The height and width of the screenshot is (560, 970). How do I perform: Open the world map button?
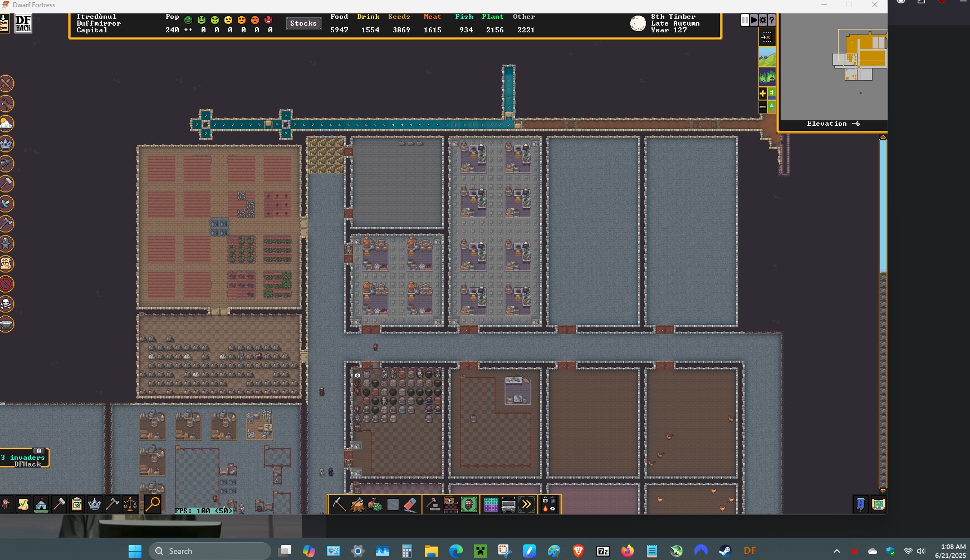[x=878, y=504]
